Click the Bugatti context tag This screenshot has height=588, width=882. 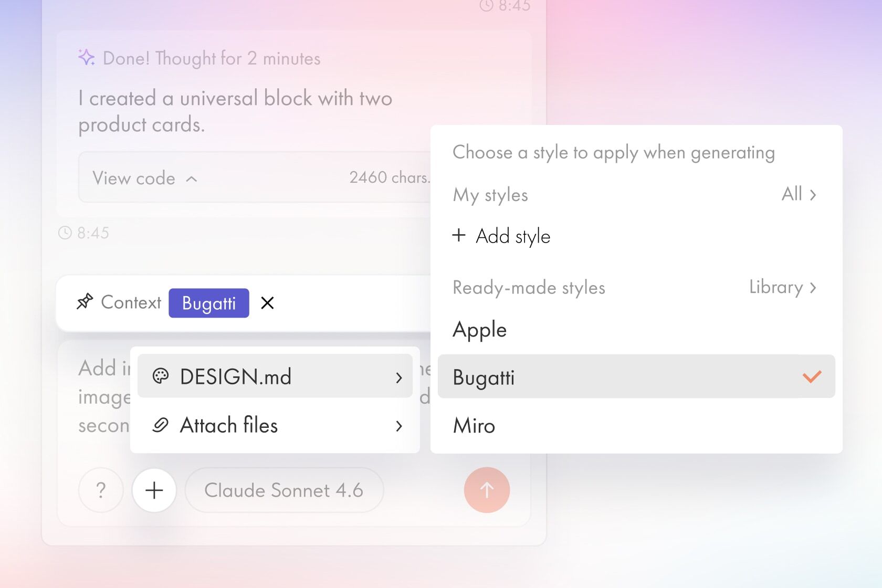(x=209, y=303)
